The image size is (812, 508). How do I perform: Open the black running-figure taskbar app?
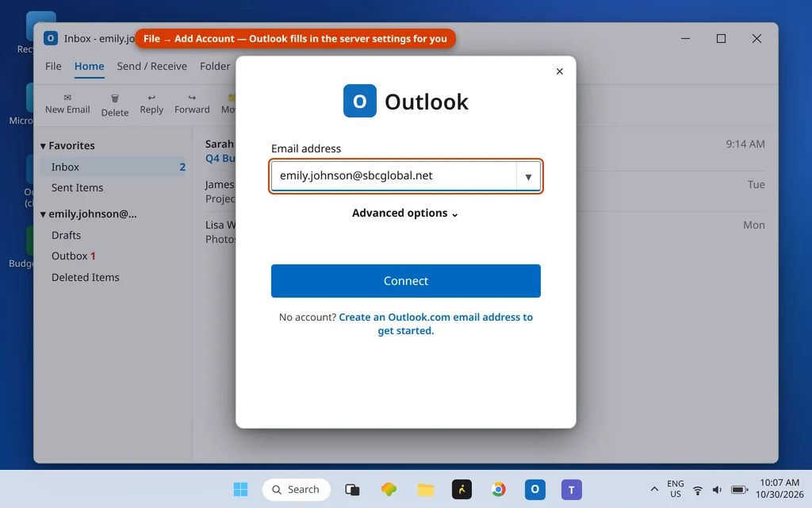(x=462, y=489)
